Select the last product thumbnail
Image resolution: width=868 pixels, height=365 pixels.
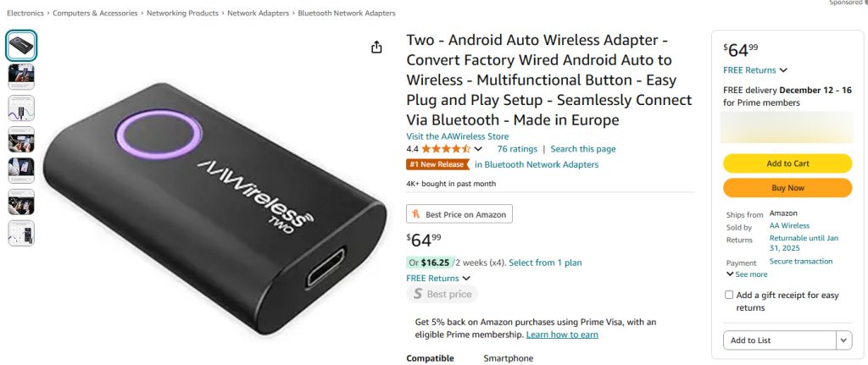[21, 233]
